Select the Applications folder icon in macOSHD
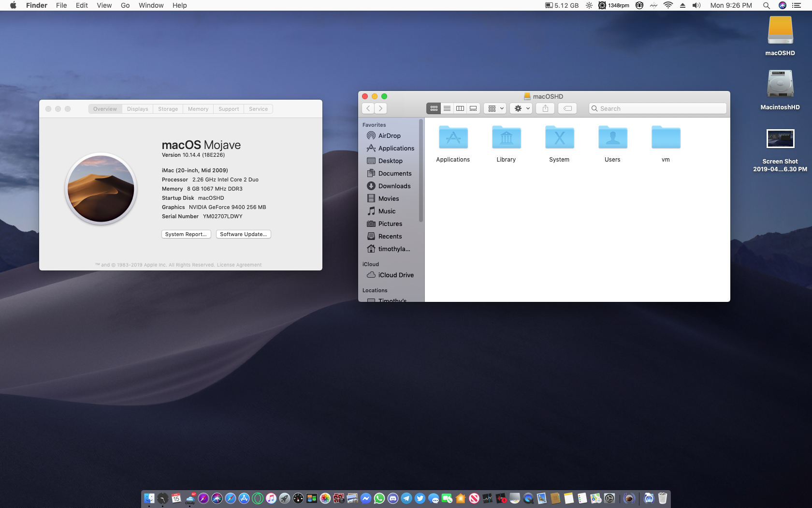This screenshot has height=508, width=812. click(x=453, y=137)
